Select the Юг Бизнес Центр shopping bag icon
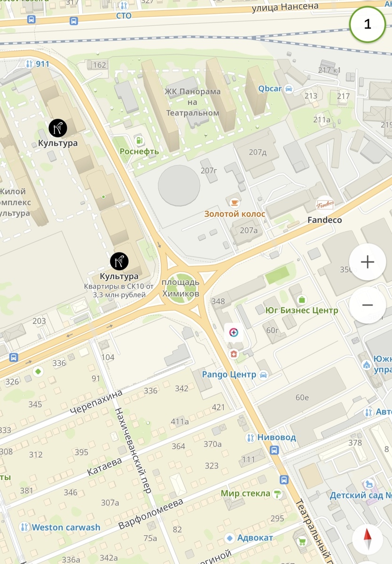The width and height of the screenshot is (392, 564). coord(301,299)
